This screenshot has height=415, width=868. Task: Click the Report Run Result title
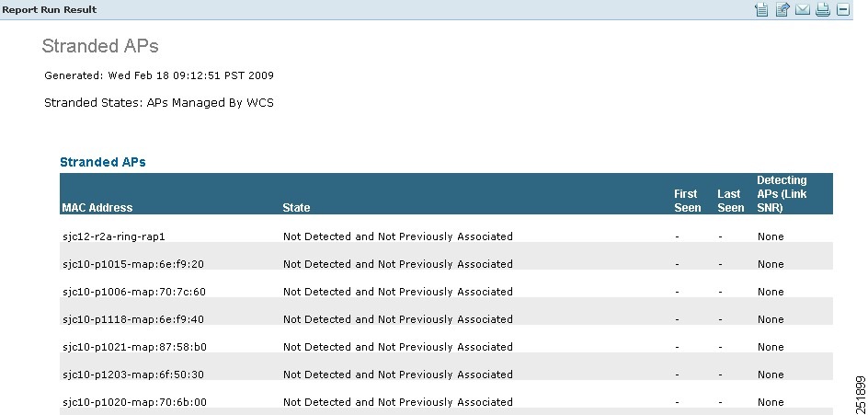50,9
